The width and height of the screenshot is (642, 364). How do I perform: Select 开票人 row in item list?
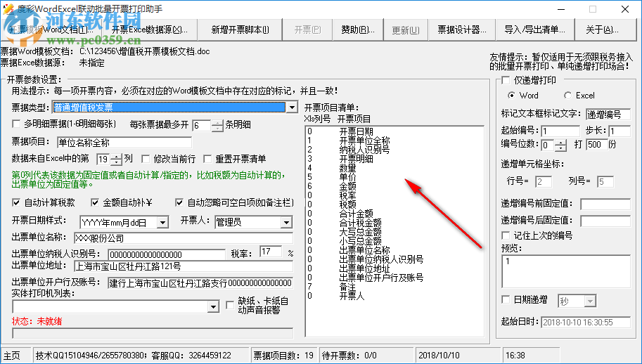[352, 296]
